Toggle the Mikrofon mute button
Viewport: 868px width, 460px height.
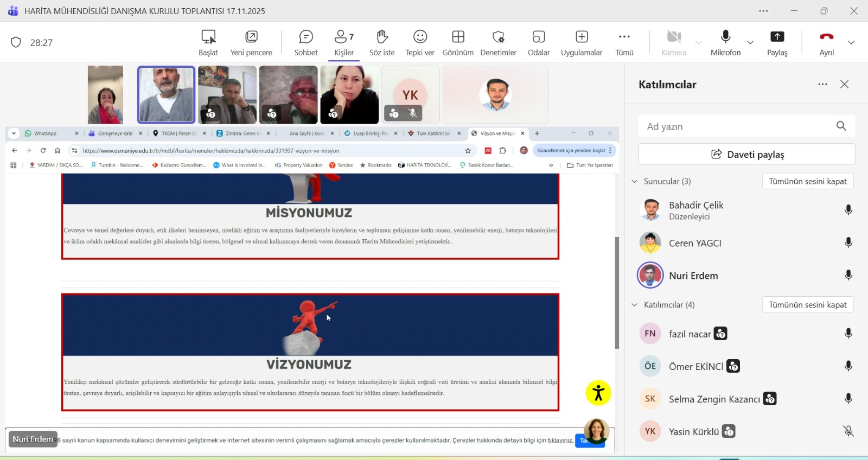[x=725, y=37]
